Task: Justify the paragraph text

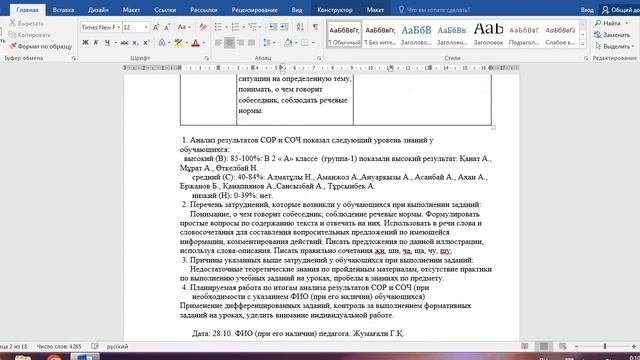Action: tap(251, 42)
